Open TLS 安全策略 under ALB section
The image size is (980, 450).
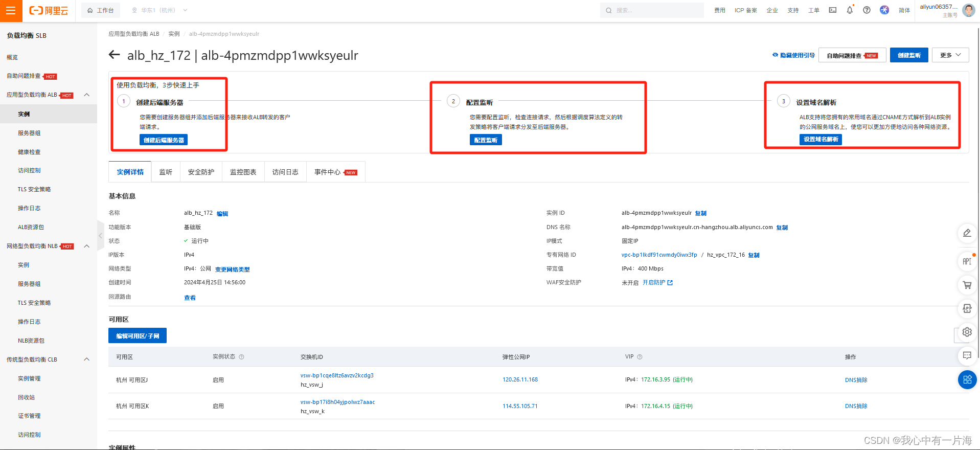click(x=34, y=189)
